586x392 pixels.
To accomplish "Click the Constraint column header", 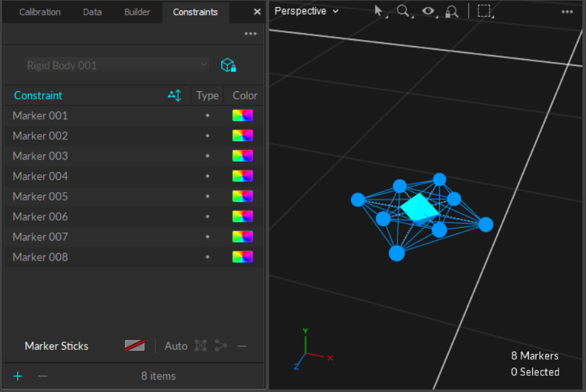I will point(38,96).
